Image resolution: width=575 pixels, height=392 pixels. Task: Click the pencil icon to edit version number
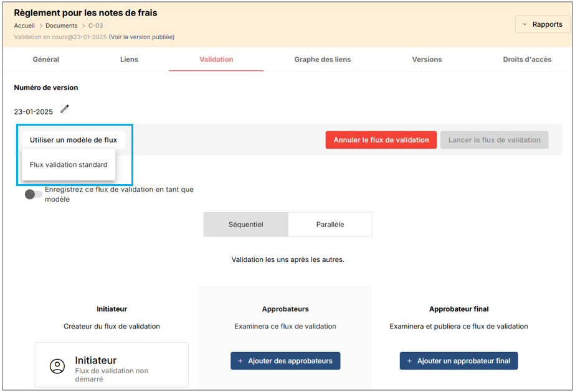65,110
